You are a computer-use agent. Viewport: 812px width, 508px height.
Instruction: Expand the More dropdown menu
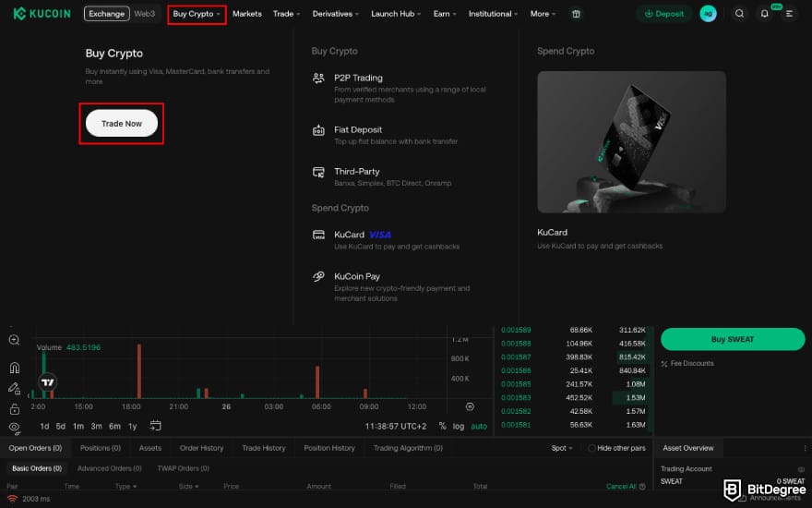(543, 14)
